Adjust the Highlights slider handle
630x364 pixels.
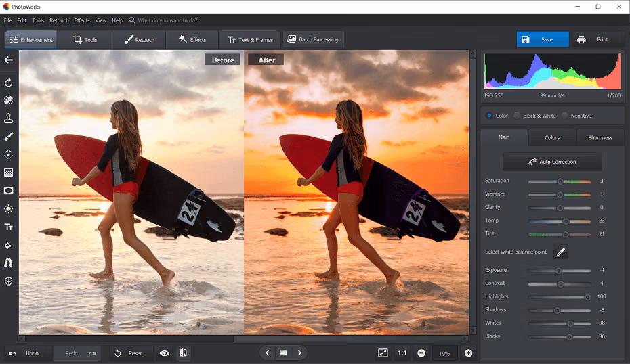(587, 297)
